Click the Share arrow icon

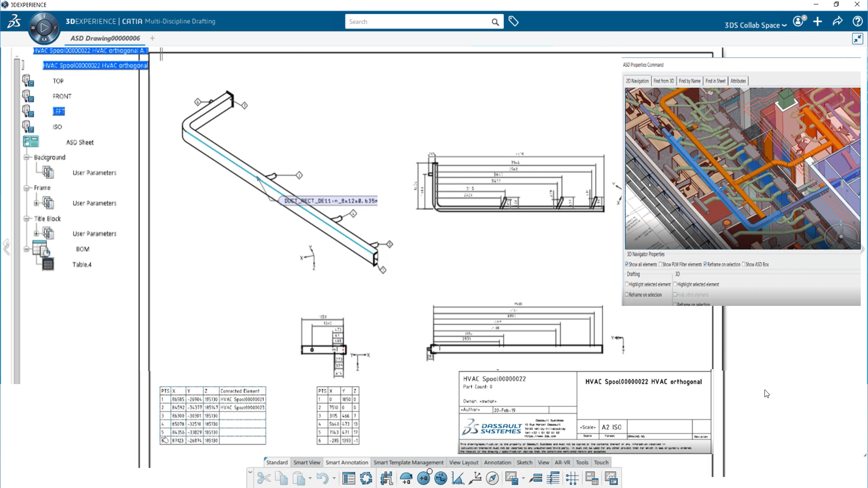point(837,21)
